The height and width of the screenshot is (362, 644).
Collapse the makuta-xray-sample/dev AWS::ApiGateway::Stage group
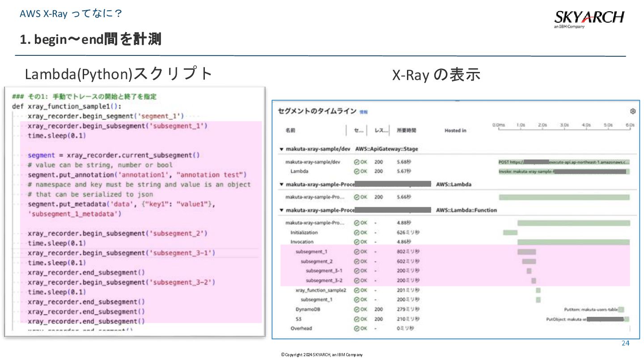point(281,149)
